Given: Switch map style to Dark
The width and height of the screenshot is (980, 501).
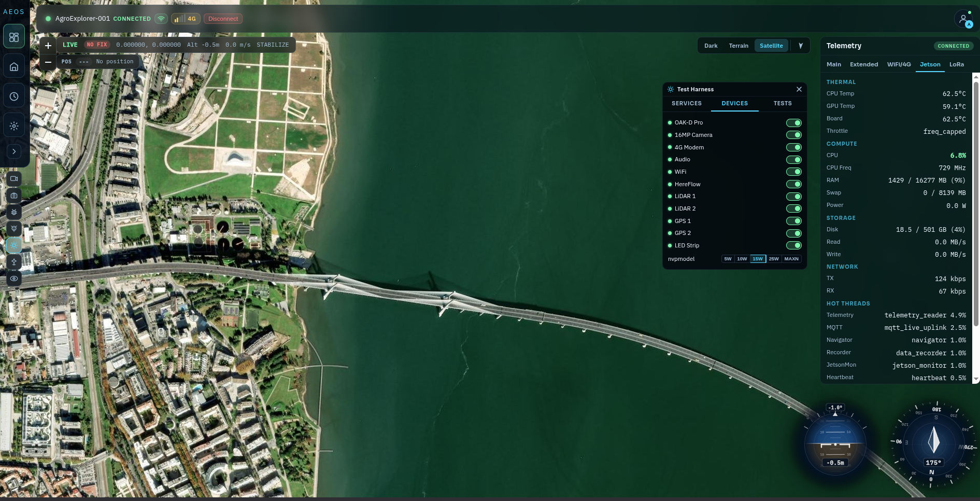Looking at the screenshot, I should tap(711, 46).
